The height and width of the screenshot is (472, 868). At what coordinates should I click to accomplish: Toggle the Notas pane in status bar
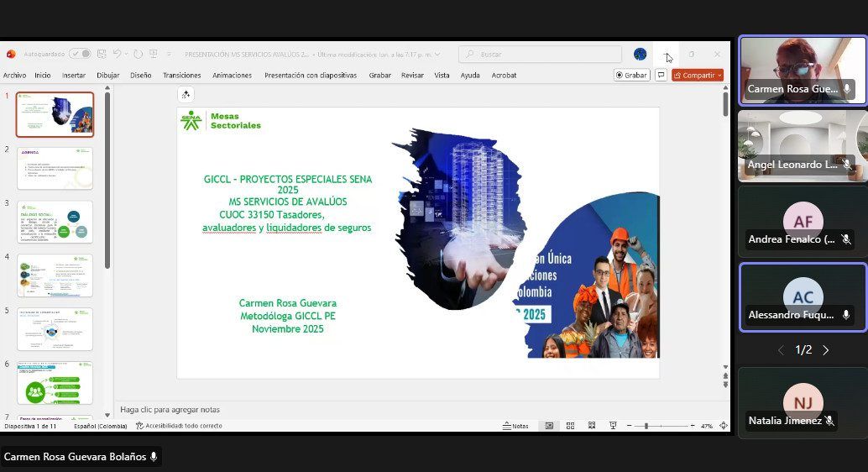(x=515, y=426)
